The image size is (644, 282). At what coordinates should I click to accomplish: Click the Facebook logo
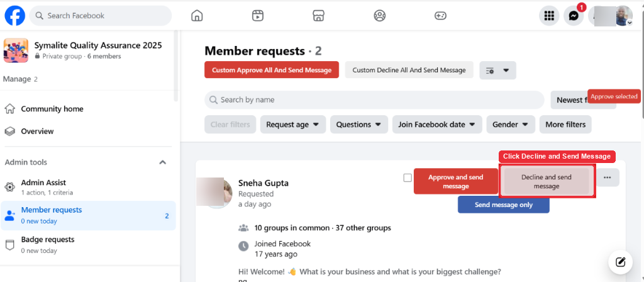15,16
